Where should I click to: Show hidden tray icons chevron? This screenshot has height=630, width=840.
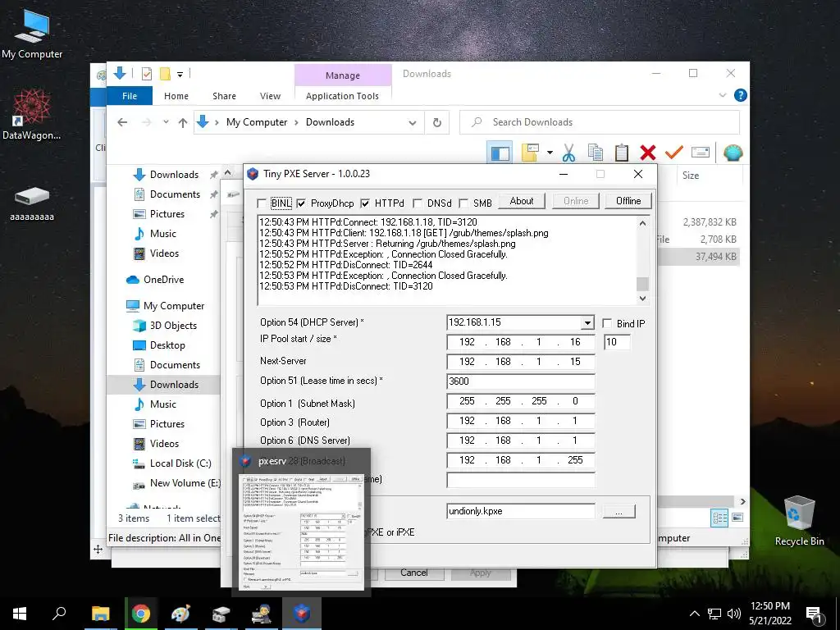pos(694,614)
